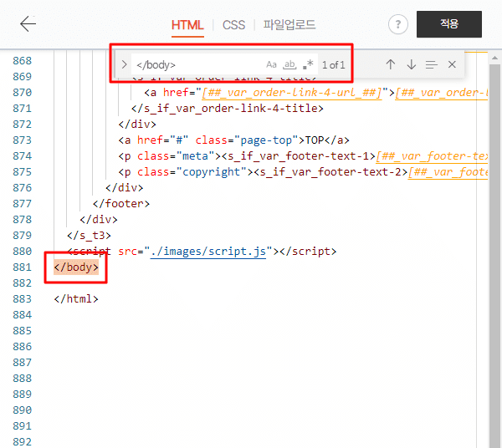Click the back arrow icon
Screen dimensions: 502x448
point(28,24)
